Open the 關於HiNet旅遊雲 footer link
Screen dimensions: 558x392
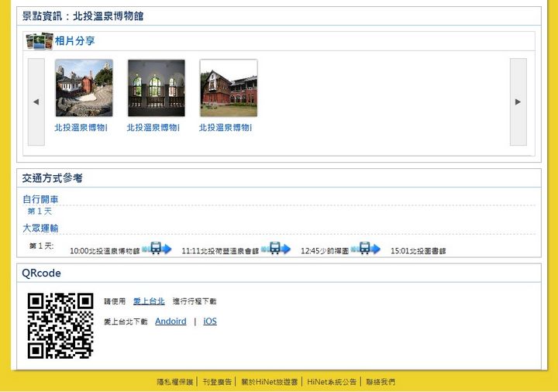click(x=270, y=382)
